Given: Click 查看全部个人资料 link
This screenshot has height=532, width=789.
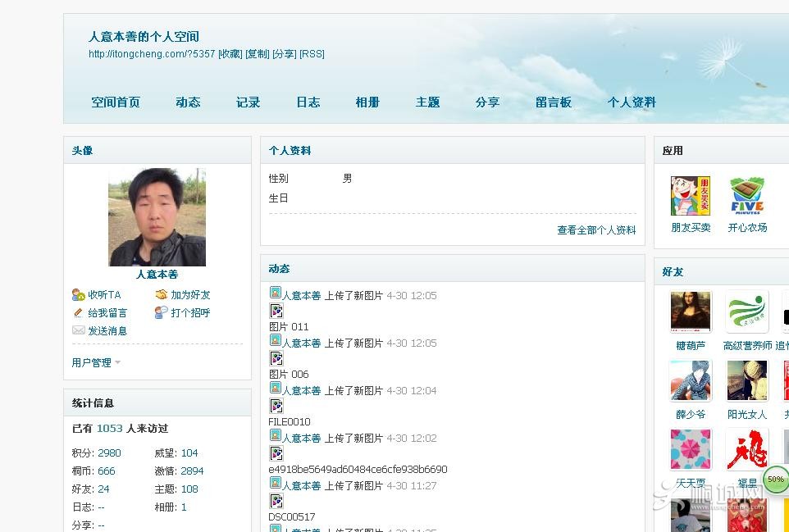Looking at the screenshot, I should pos(596,230).
